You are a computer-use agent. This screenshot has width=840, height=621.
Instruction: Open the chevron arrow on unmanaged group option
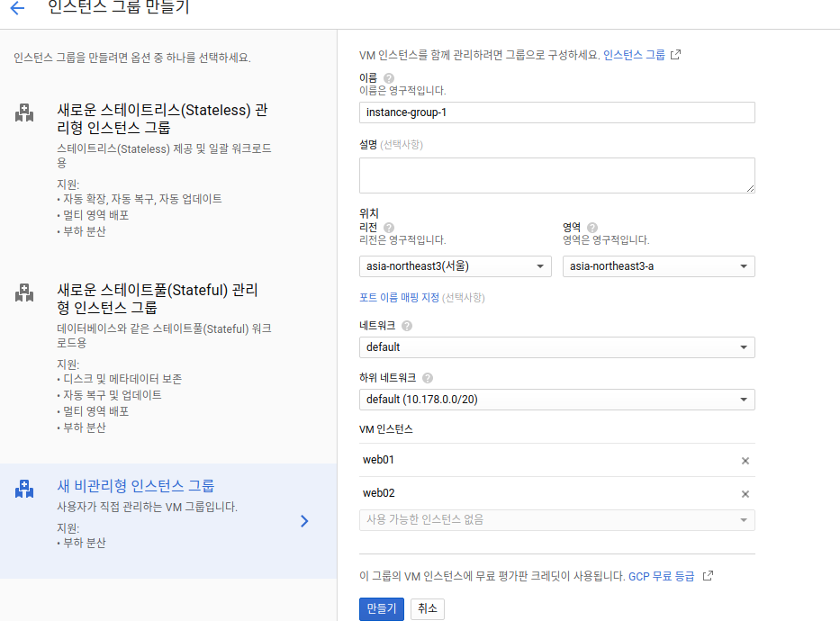click(304, 521)
